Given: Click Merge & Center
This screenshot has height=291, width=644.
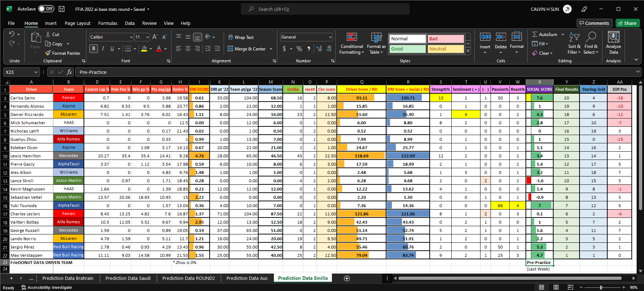Looking at the screenshot, I should pyautogui.click(x=247, y=49).
